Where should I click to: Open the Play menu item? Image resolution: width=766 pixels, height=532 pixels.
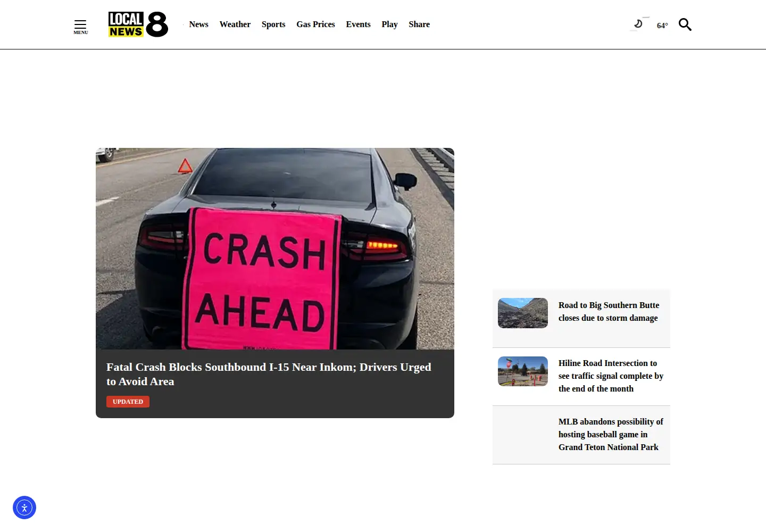click(390, 24)
